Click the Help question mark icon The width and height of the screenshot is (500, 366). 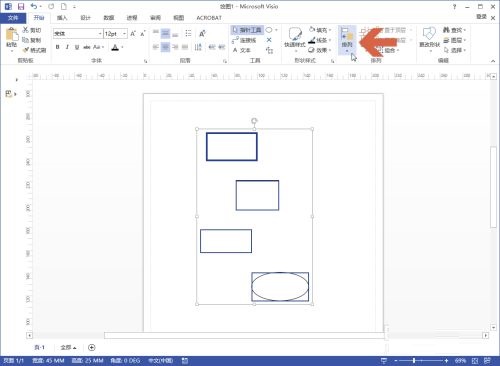click(x=454, y=6)
